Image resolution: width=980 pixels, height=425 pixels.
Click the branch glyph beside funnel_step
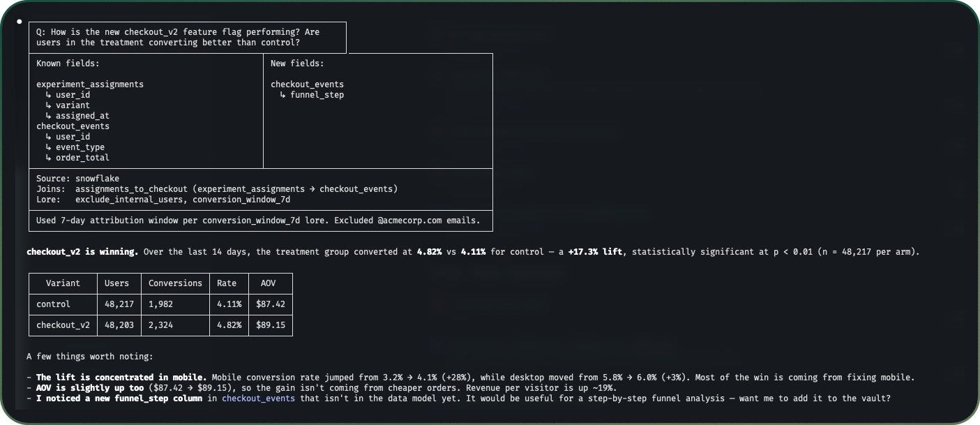[x=281, y=95]
